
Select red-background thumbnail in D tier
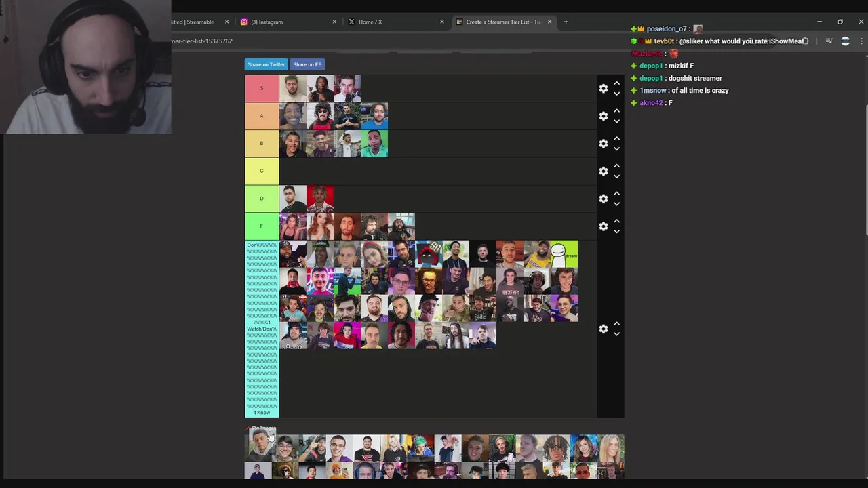click(x=320, y=199)
